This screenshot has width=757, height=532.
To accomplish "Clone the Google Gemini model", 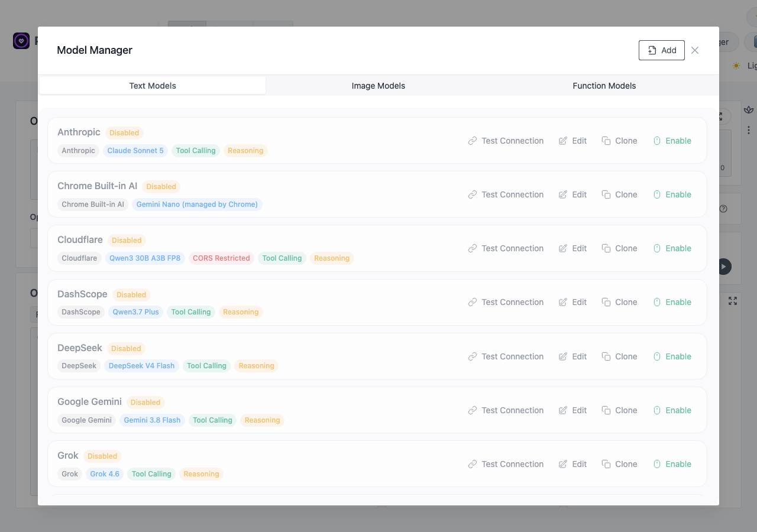I will [620, 410].
